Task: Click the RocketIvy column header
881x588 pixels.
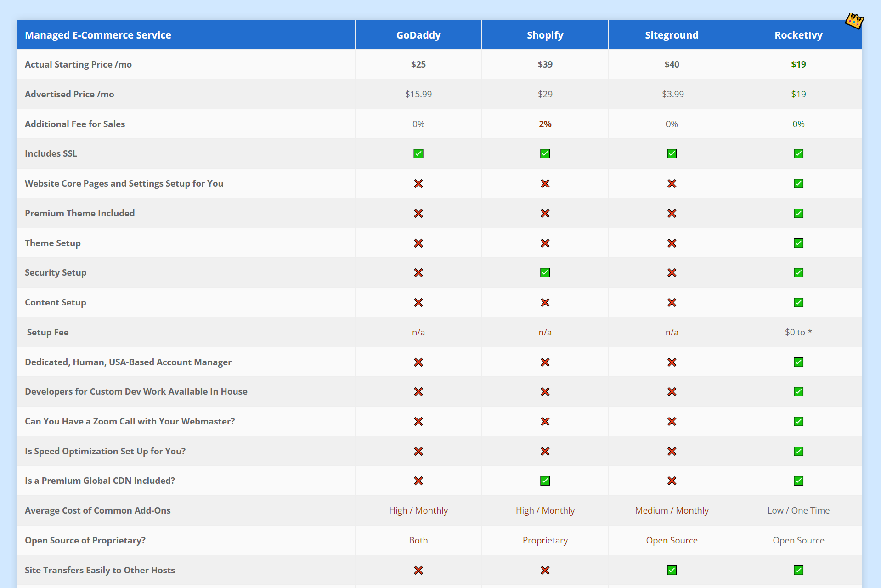Action: pyautogui.click(x=798, y=35)
